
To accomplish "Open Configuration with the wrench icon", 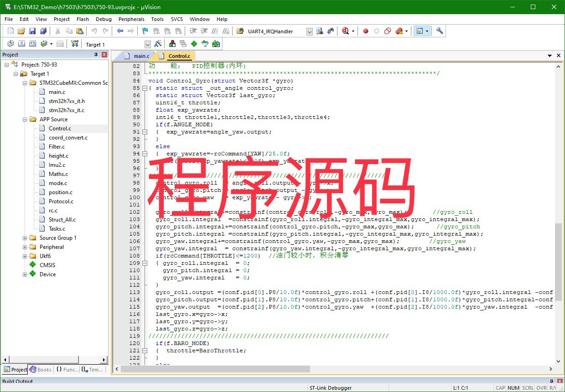I will point(440,31).
